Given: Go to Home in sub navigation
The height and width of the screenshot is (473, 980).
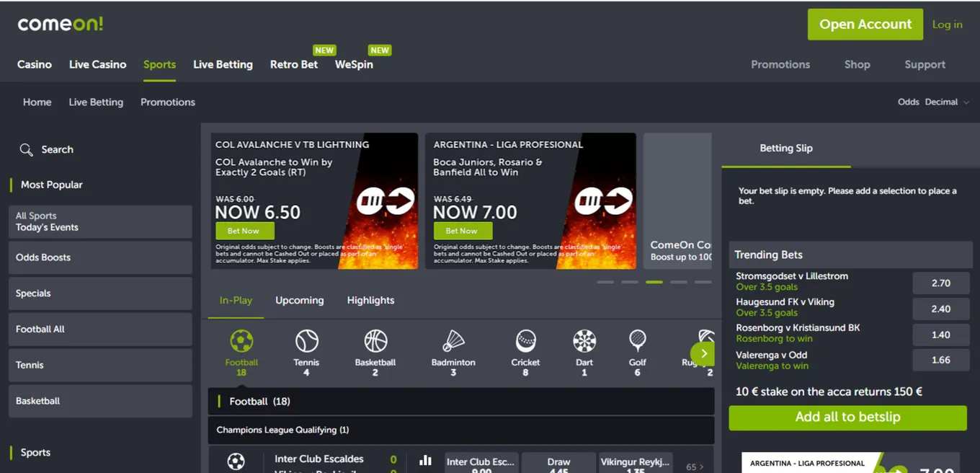Looking at the screenshot, I should tap(37, 102).
